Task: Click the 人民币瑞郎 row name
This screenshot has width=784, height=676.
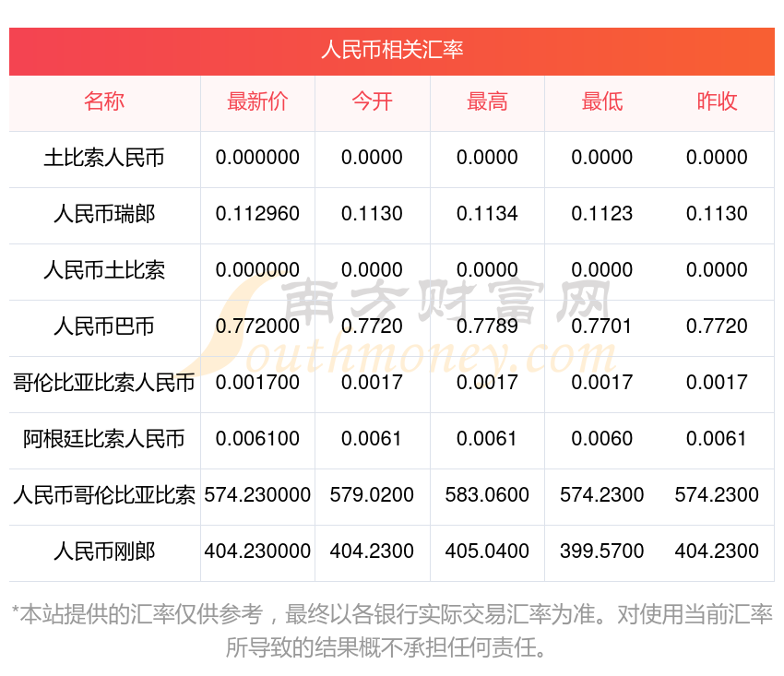Action: click(x=104, y=215)
